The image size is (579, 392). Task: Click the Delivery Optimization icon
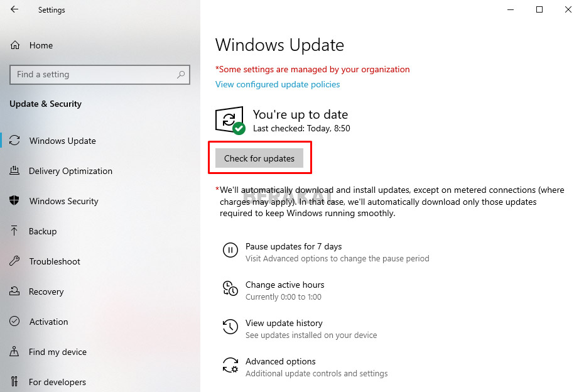click(x=14, y=170)
